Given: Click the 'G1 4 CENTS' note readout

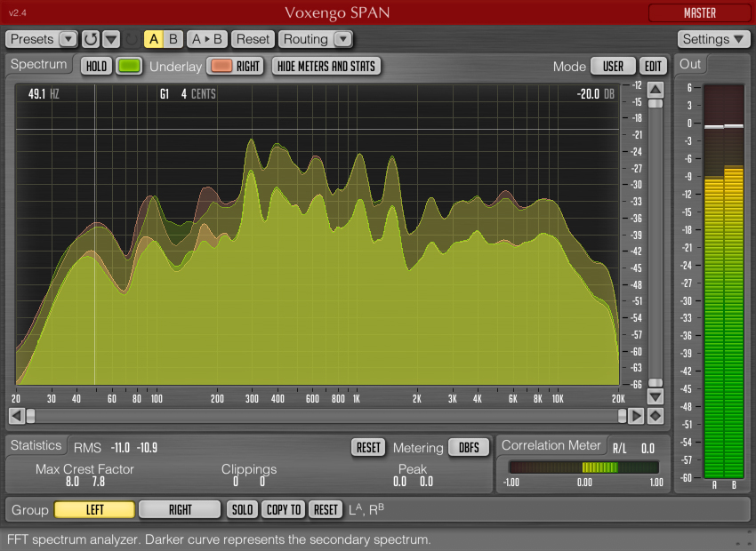Looking at the screenshot, I should [x=188, y=94].
